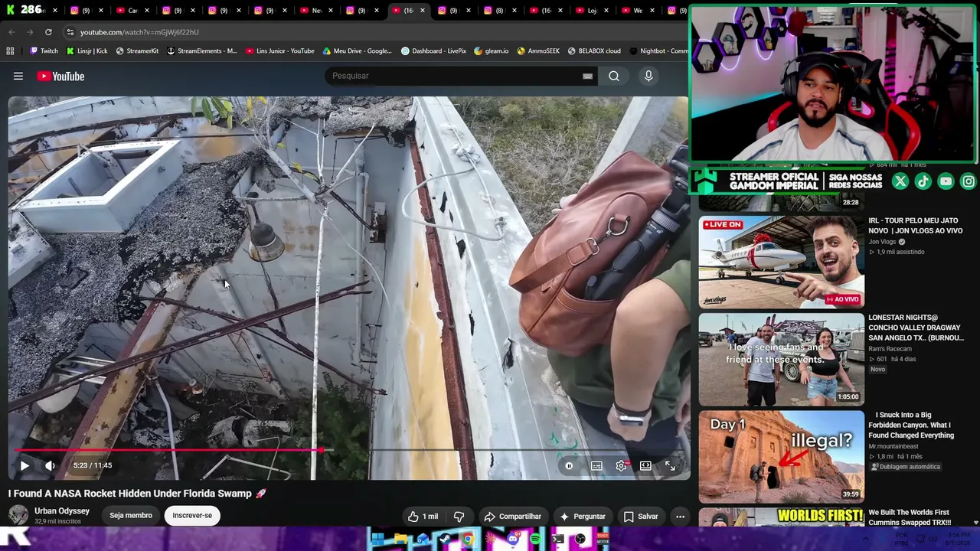Open File Explorer from taskbar
Image resolution: width=980 pixels, height=551 pixels.
pos(400,540)
